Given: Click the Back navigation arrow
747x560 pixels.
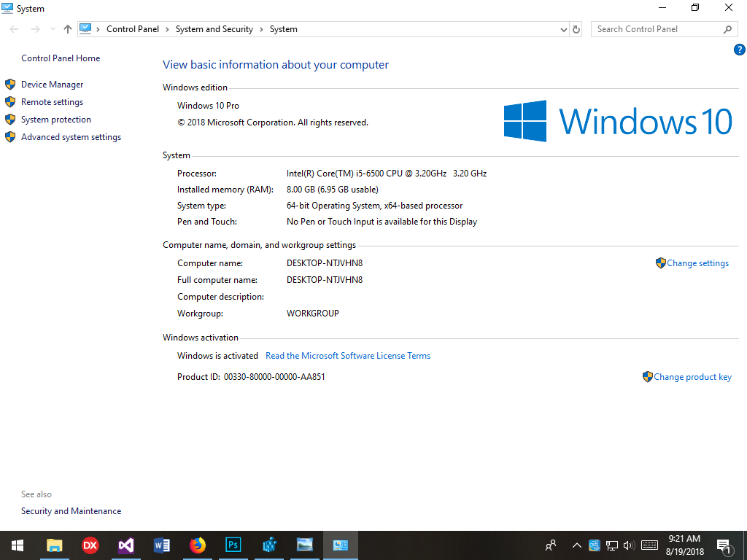Looking at the screenshot, I should coord(14,29).
